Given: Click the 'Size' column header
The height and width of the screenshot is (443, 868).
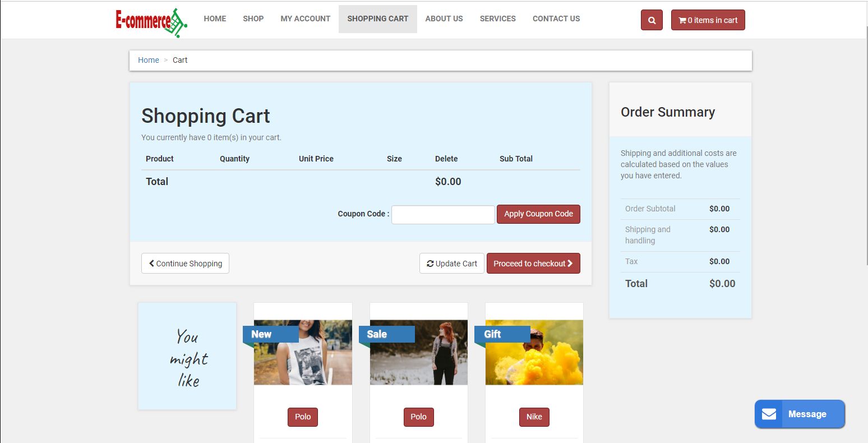Looking at the screenshot, I should [394, 159].
